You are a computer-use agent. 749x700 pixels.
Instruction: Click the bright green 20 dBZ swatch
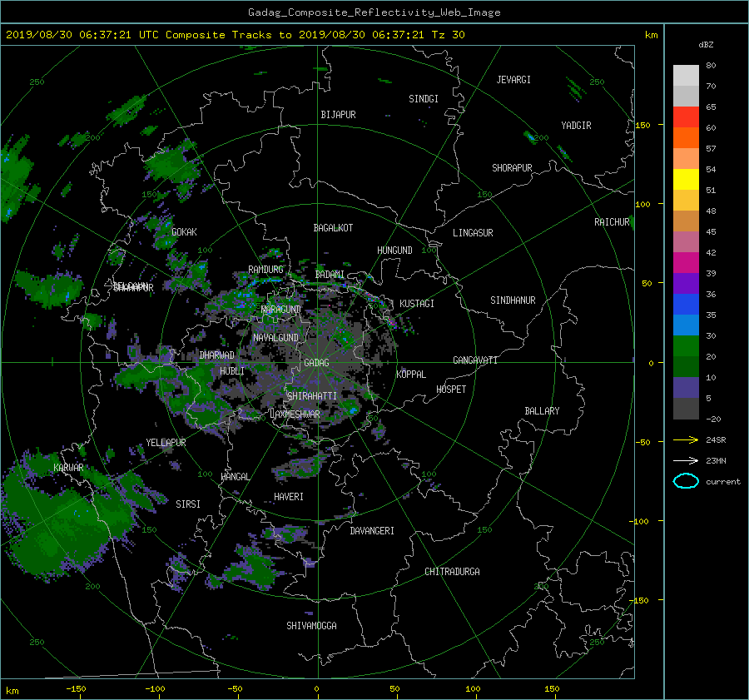pos(686,346)
